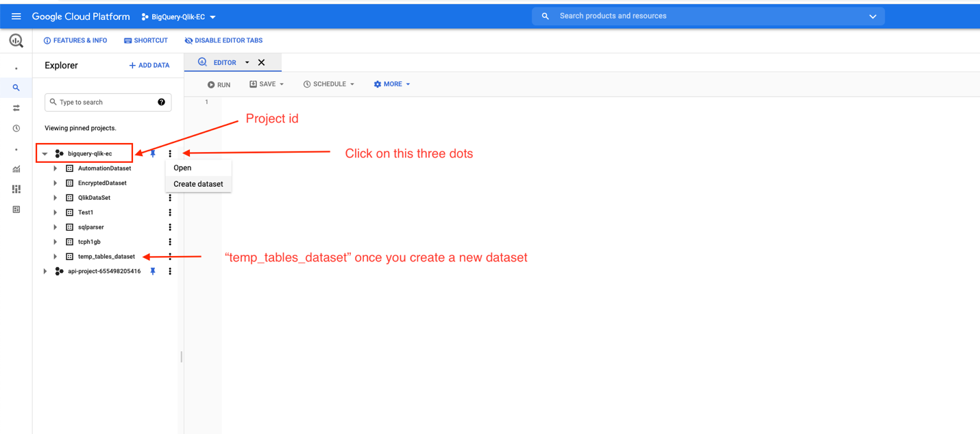Screen dimensions: 980x434
Task: Select the AutomationDataset tree item
Action: coord(104,168)
